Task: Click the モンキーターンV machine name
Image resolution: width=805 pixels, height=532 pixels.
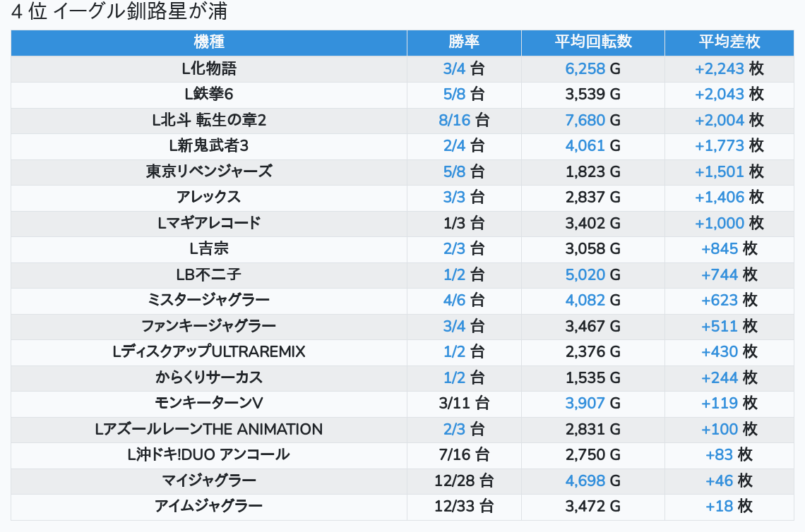Action: (208, 403)
